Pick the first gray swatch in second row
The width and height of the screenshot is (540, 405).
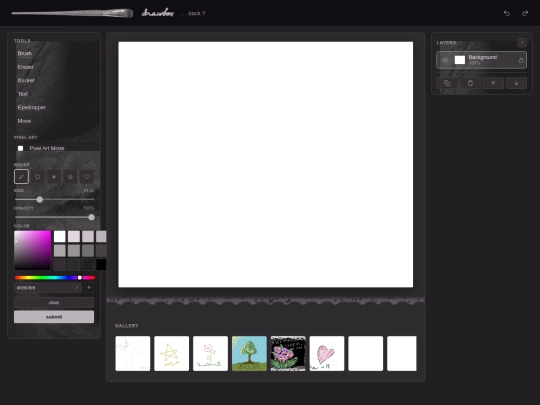click(x=60, y=250)
